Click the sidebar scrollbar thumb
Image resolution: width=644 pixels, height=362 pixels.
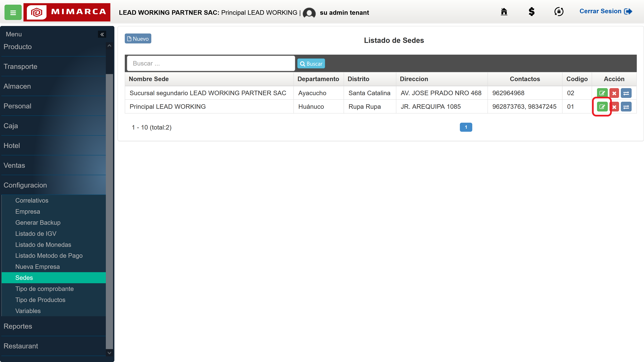[x=109, y=211]
